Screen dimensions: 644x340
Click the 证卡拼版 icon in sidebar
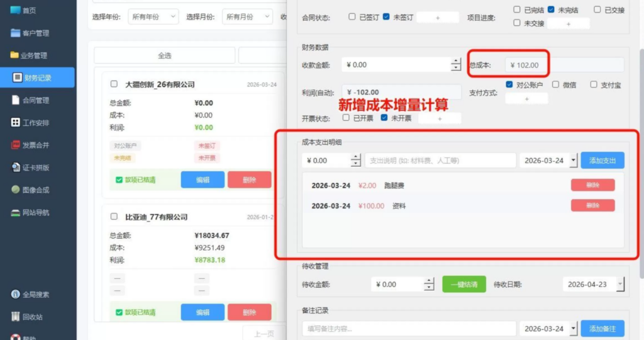click(x=15, y=167)
